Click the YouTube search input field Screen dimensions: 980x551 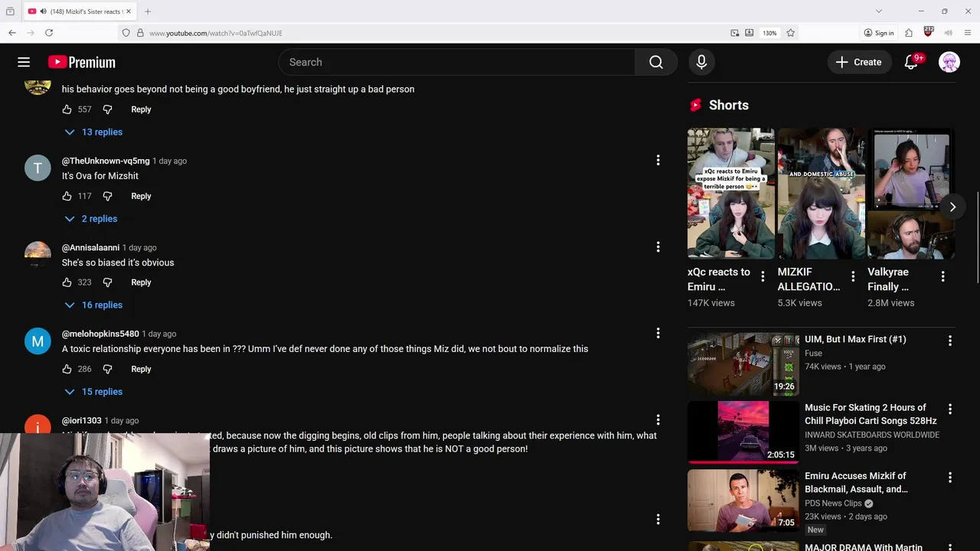click(x=457, y=62)
